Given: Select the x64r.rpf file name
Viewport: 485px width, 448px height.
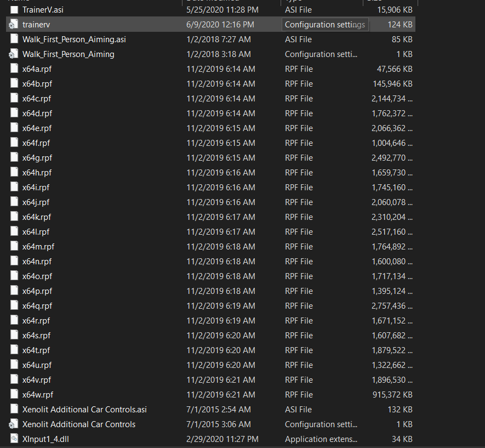Looking at the screenshot, I should click(36, 321).
